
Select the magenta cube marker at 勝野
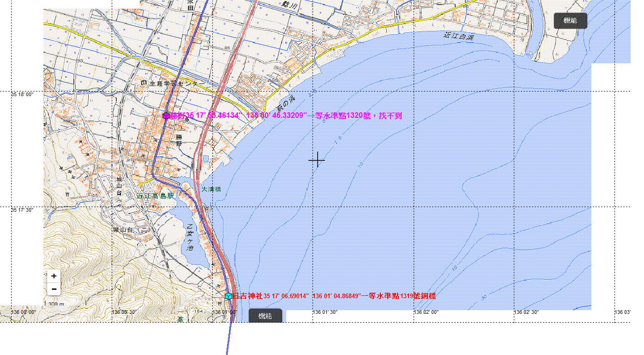tap(166, 116)
